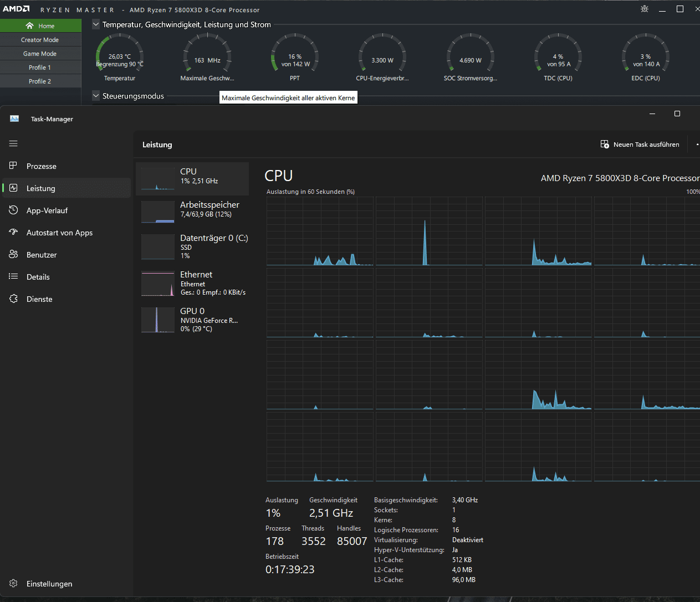Click the Threads count 3552
700x602 pixels.
tap(314, 542)
